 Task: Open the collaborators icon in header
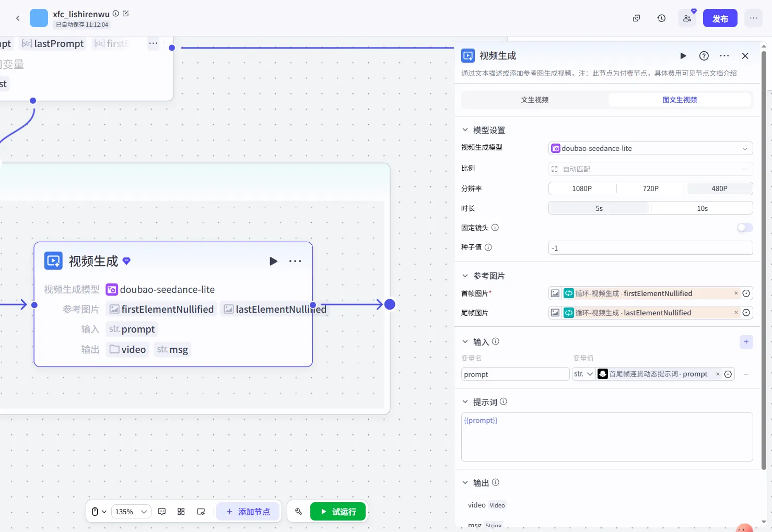click(687, 18)
